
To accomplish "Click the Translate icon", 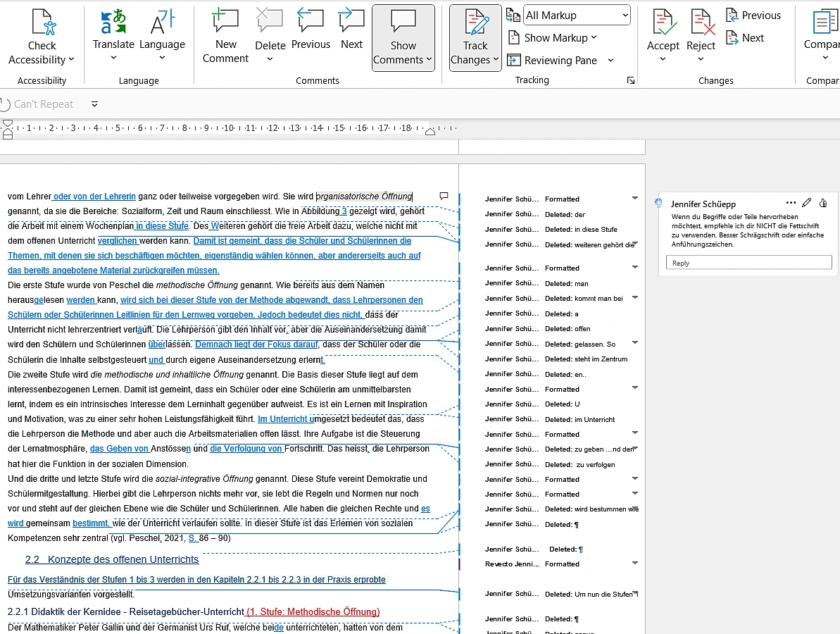I will coord(113,22).
